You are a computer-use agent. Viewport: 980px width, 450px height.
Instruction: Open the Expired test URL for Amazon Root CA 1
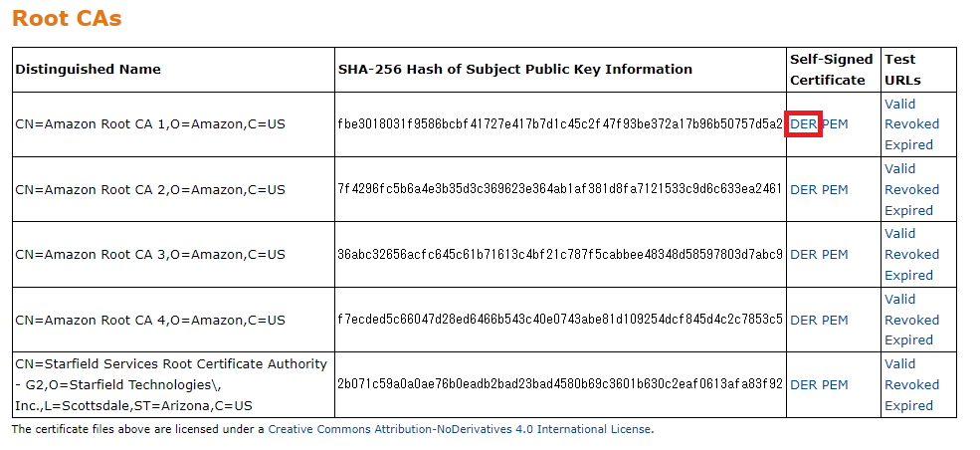(908, 144)
